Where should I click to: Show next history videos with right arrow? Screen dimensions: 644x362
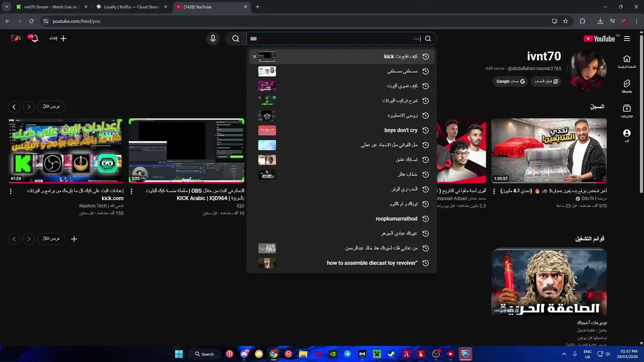coord(29,107)
